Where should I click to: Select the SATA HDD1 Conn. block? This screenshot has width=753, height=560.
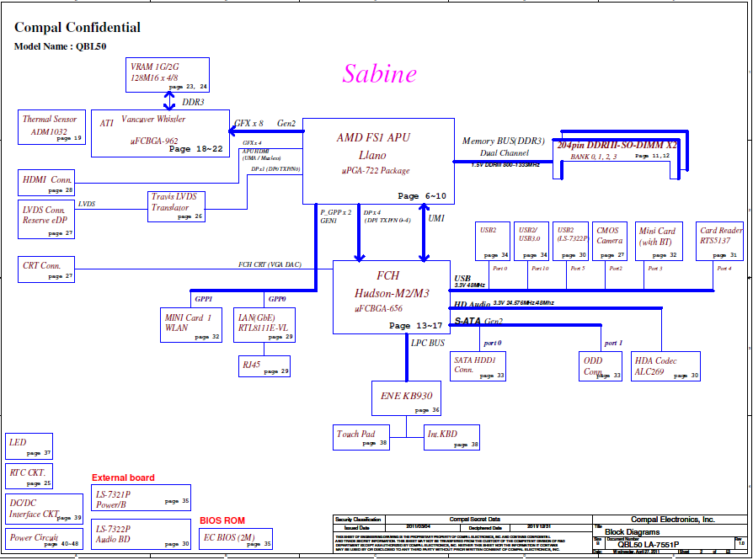point(478,366)
